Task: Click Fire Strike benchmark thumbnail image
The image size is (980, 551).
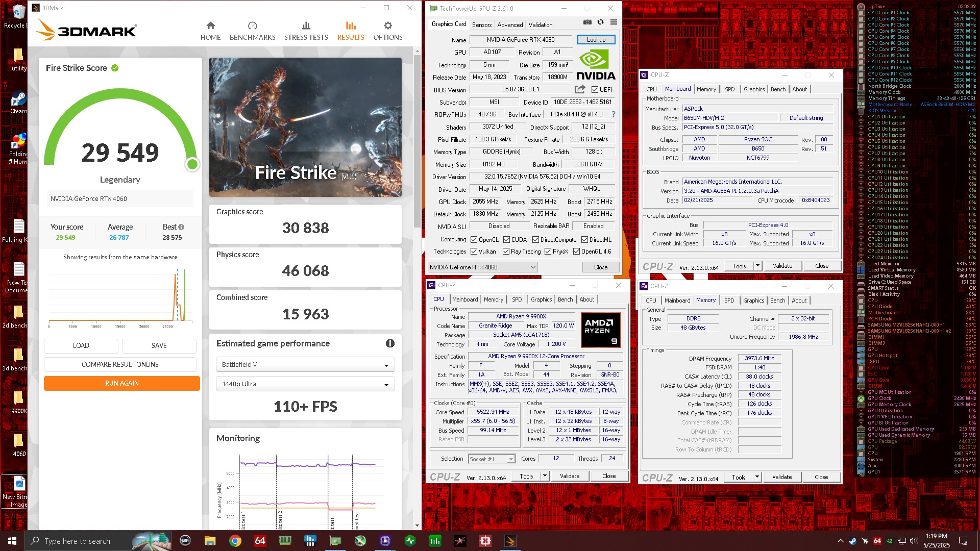Action: pos(305,127)
